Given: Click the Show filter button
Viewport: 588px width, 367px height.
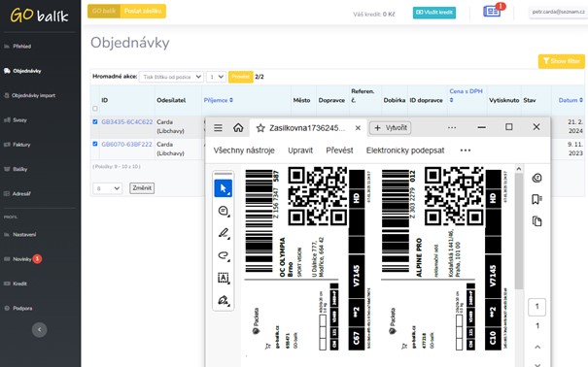Looking at the screenshot, I should [562, 61].
